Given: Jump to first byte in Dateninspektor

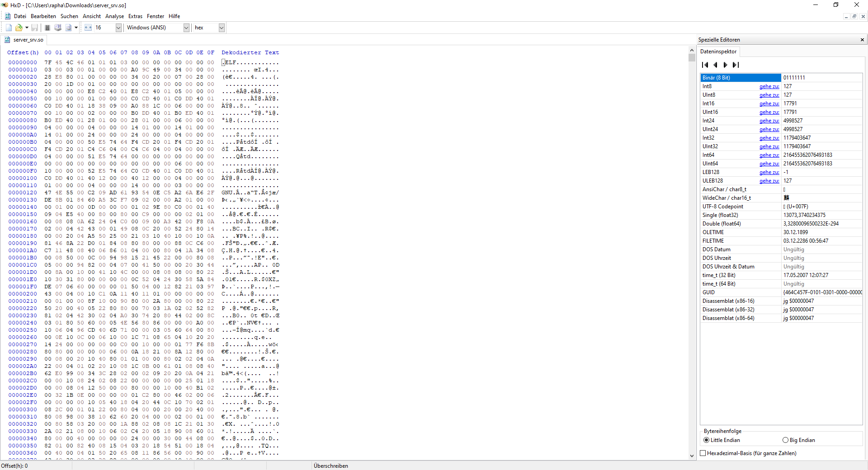Looking at the screenshot, I should [x=705, y=65].
